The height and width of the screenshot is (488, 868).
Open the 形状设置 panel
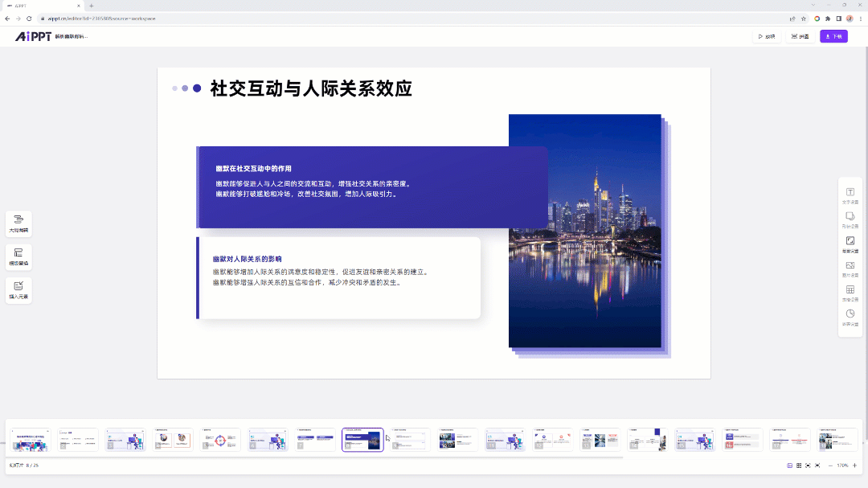(x=850, y=218)
